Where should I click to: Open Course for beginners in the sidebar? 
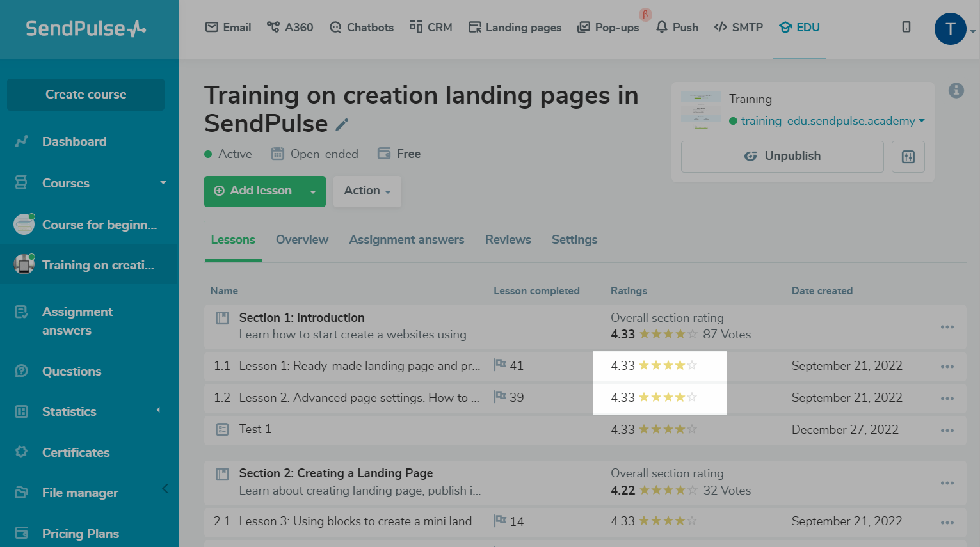point(89,225)
